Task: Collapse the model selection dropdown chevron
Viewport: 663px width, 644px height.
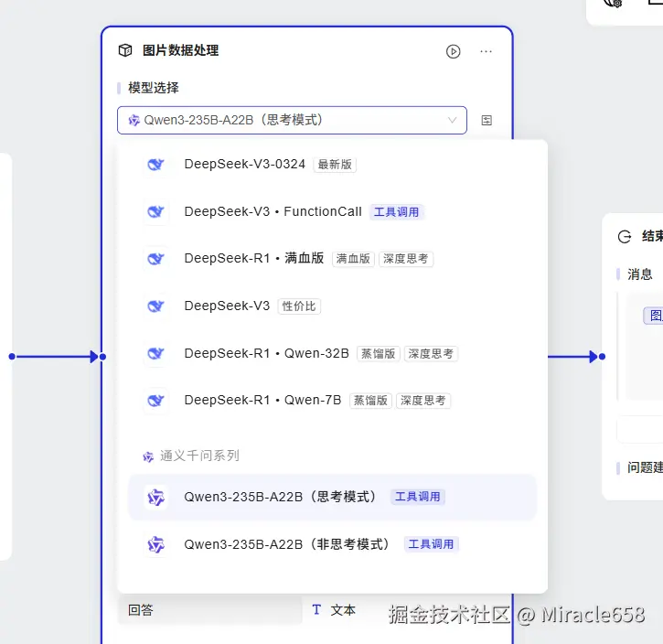Action: [x=452, y=120]
